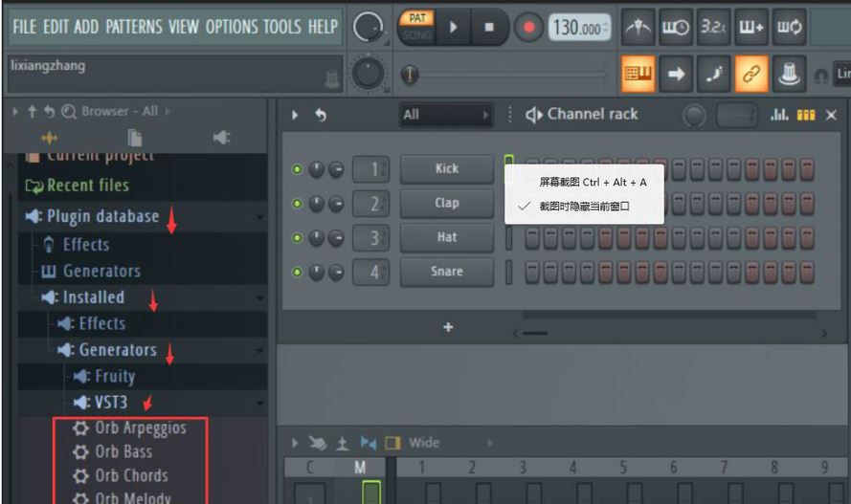Viewport: 851px width, 504px height.
Task: Open the EDIT menu
Action: click(56, 27)
